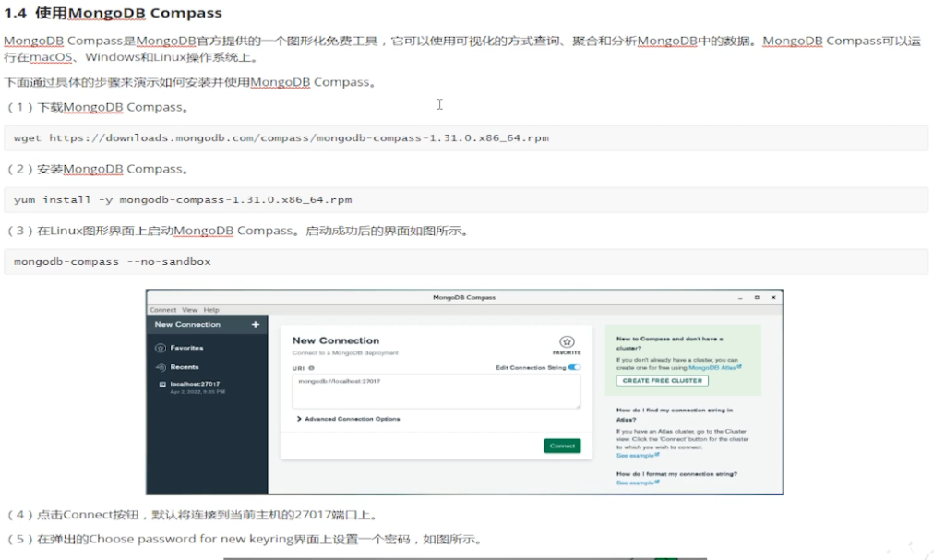Open the MongoDB Atlas link
This screenshot has height=560, width=945.
715,368
